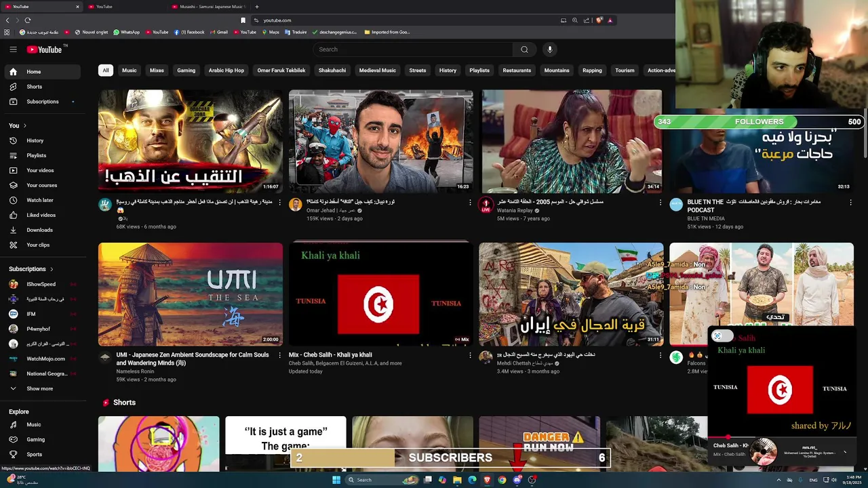Expand the Subscriptions section heading
The width and height of the screenshot is (868, 488).
tap(31, 269)
